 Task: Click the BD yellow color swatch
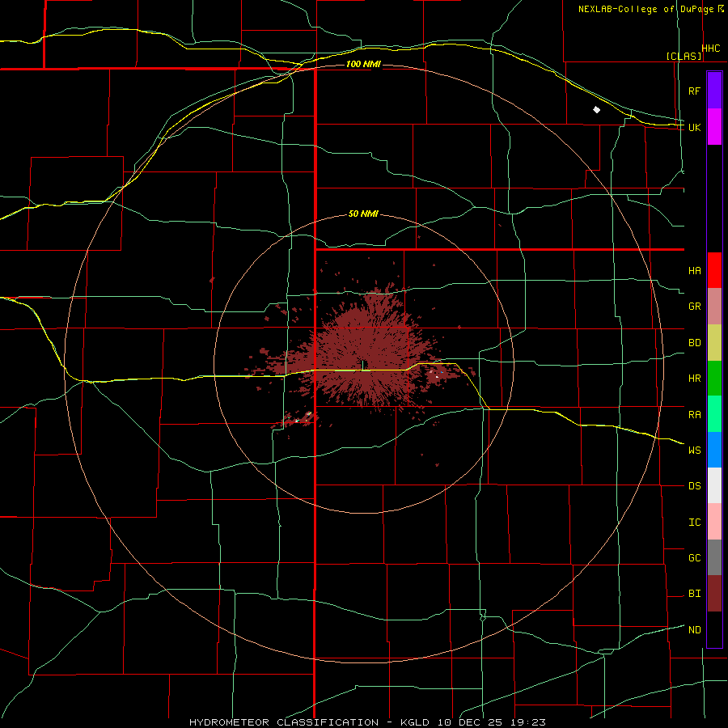[x=714, y=343]
